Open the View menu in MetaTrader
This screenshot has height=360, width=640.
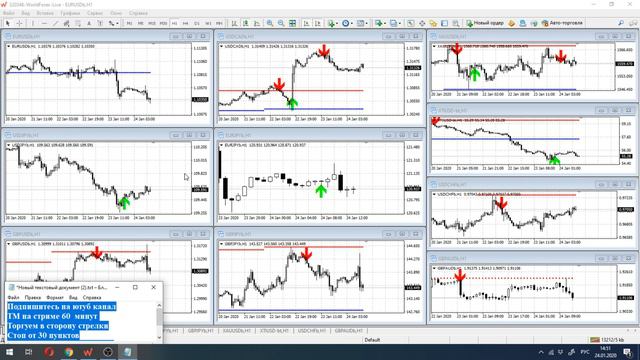[x=25, y=13]
